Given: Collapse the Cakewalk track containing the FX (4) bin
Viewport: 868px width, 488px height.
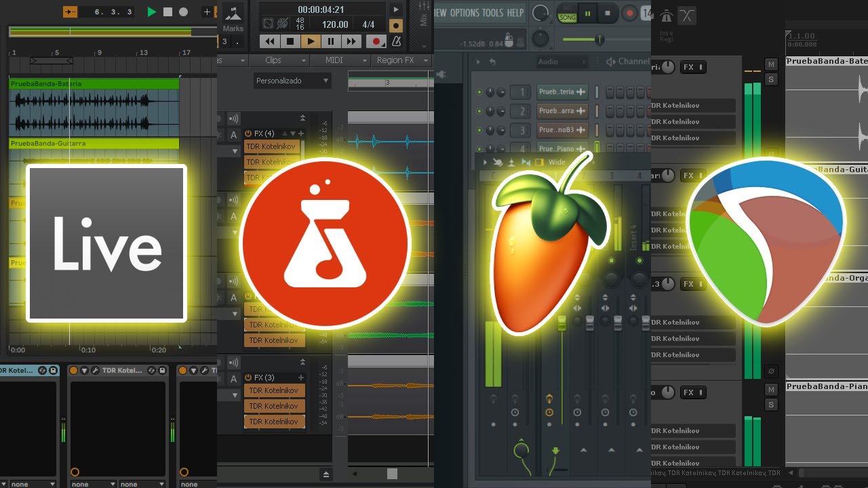Looking at the screenshot, I should click(x=303, y=119).
